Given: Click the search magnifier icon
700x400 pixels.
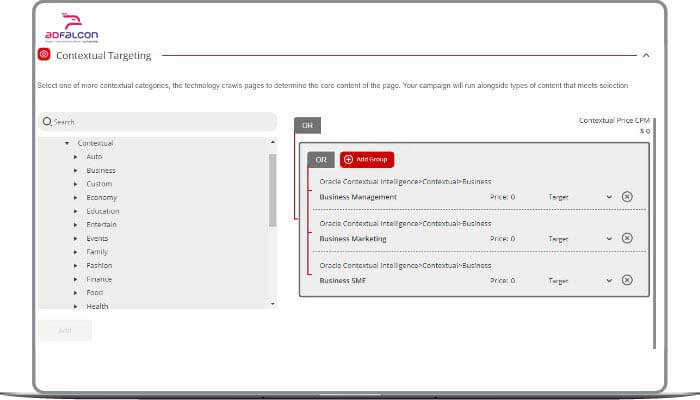Looking at the screenshot, I should coord(47,122).
